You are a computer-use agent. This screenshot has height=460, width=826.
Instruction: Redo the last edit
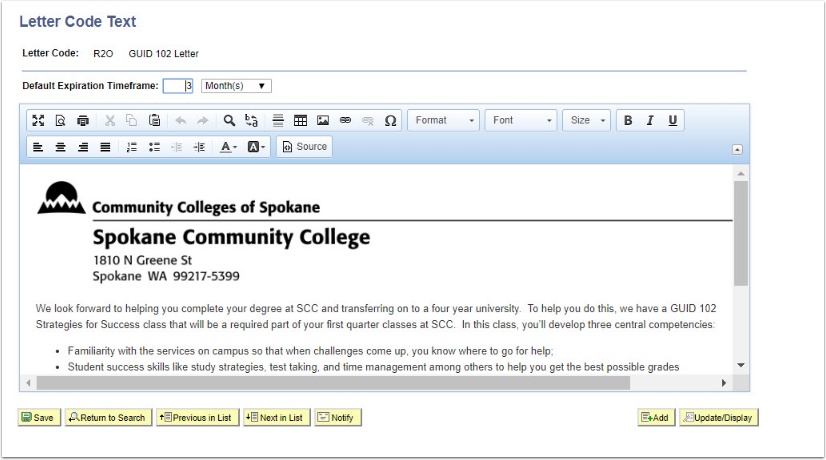pos(203,120)
